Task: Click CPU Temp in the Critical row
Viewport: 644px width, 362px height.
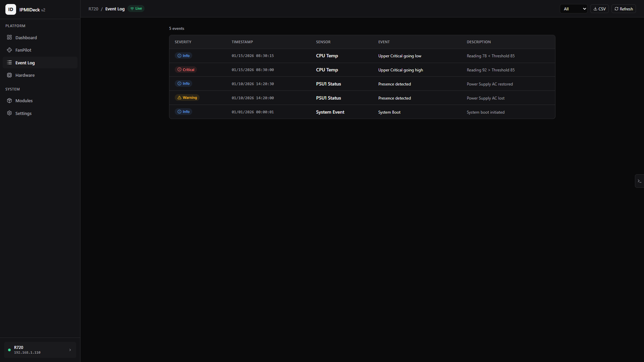Action: click(x=327, y=70)
